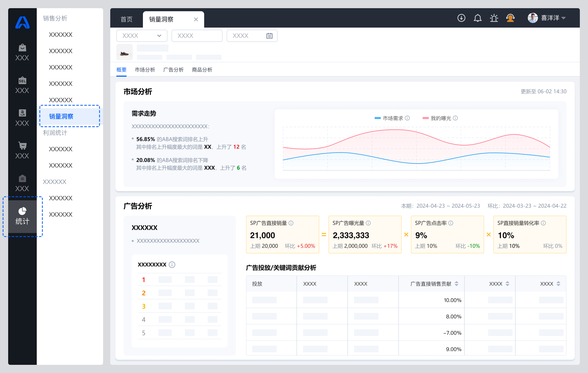Click the second XXXX input field
588x373 pixels.
point(197,36)
